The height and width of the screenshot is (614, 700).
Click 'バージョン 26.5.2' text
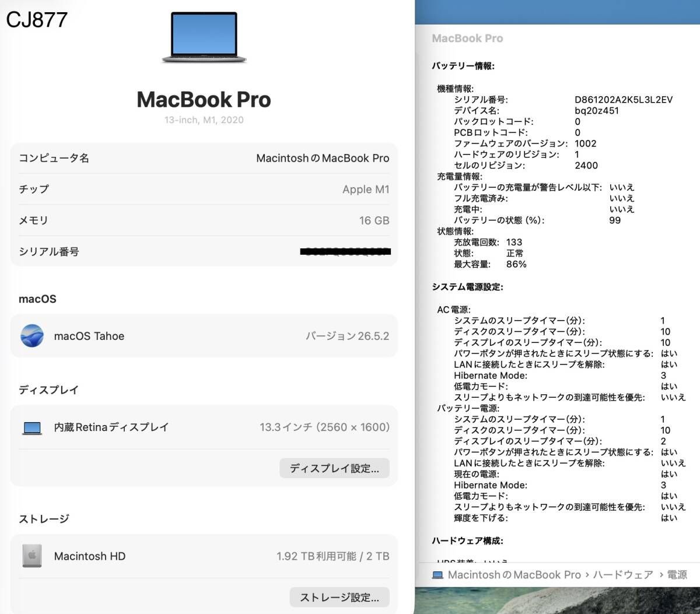pyautogui.click(x=348, y=336)
